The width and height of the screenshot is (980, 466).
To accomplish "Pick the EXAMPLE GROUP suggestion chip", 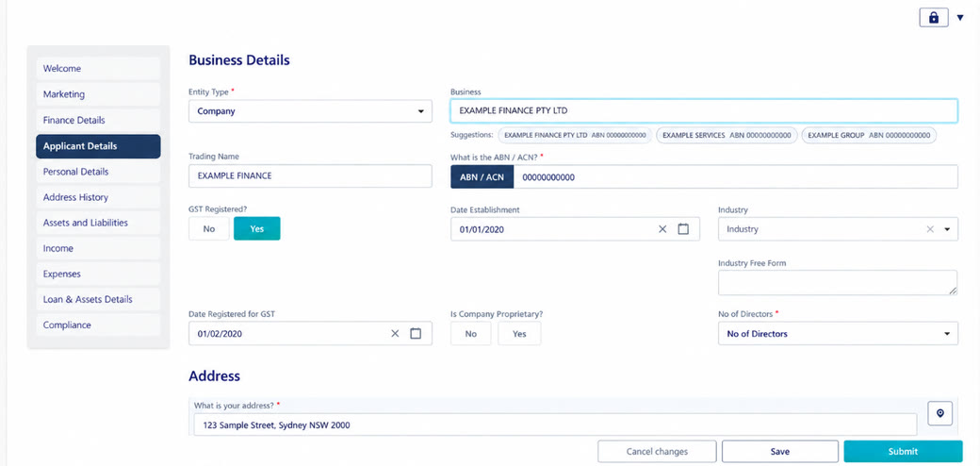I will click(x=869, y=135).
